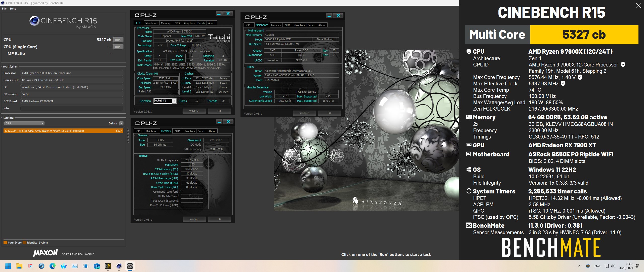
Task: Open the BenchMate BM taskbar icon
Action: (108, 266)
